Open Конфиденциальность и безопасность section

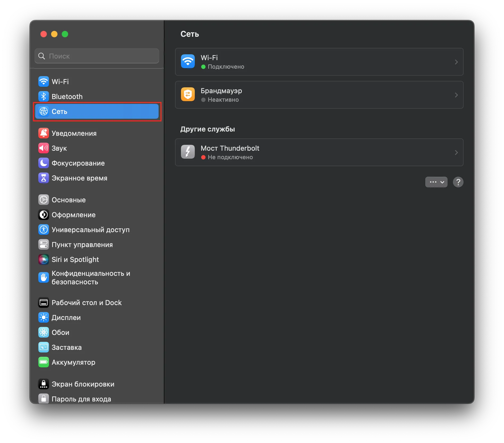pyautogui.click(x=90, y=278)
